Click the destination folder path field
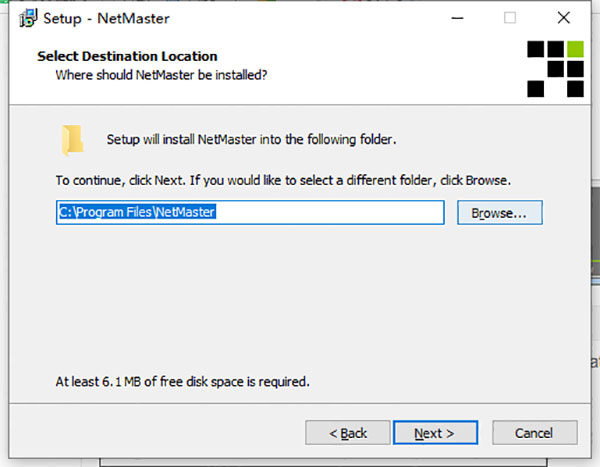This screenshot has height=467, width=600. tap(249, 213)
